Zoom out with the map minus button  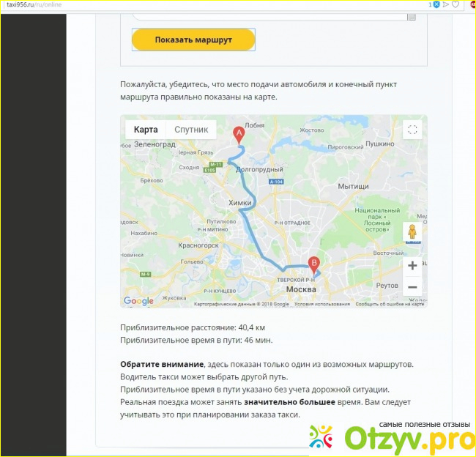coord(412,287)
